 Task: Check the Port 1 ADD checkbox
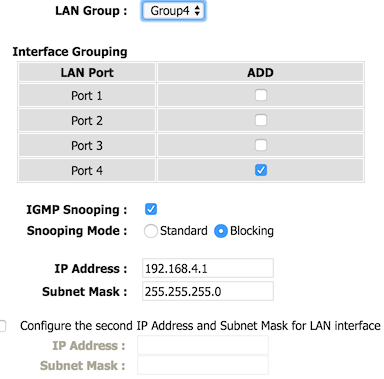click(261, 95)
